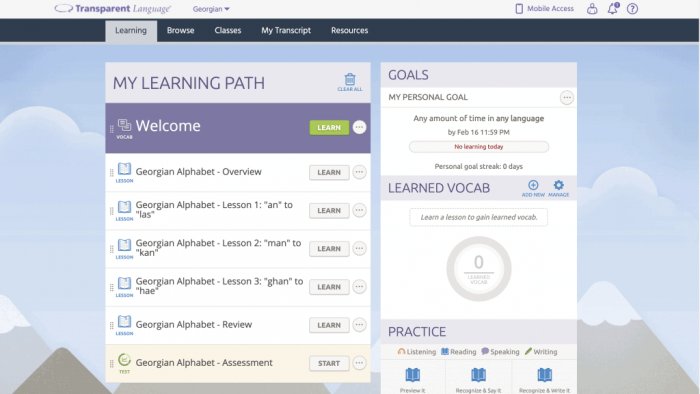
Task: Click Learn a lesson to gain learned vocab
Action: click(x=479, y=217)
